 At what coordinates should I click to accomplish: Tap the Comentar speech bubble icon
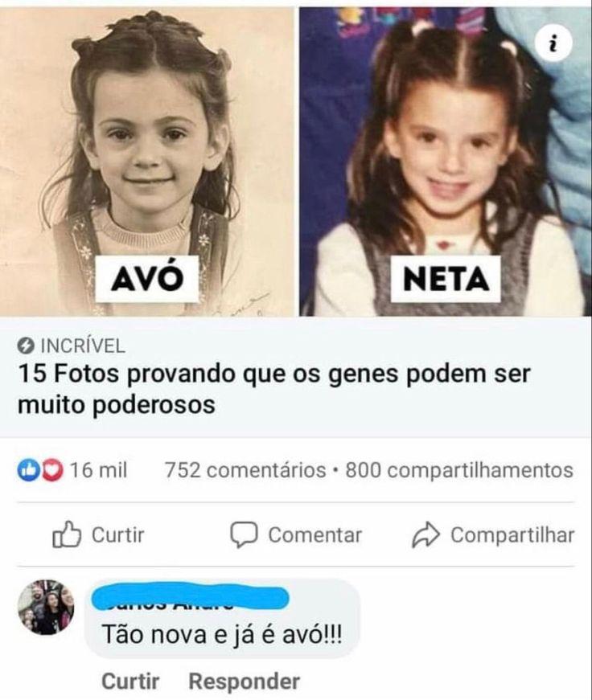pyautogui.click(x=244, y=534)
